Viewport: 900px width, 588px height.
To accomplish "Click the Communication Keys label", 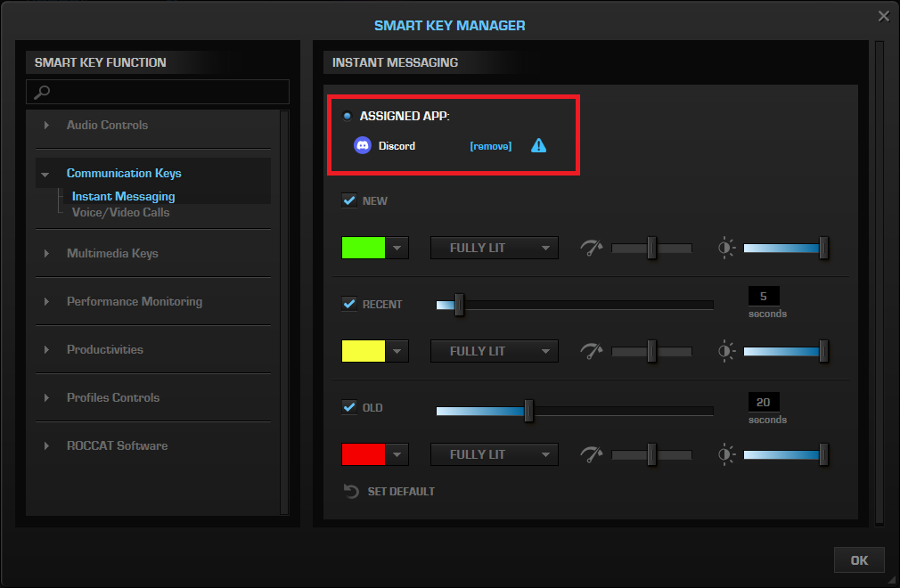I will point(124,173).
